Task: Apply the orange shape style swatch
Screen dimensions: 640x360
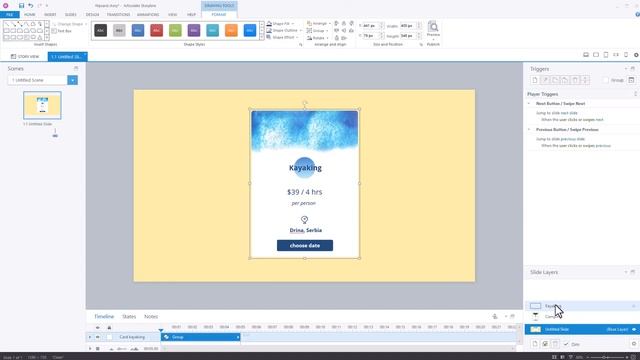Action: tap(231, 30)
